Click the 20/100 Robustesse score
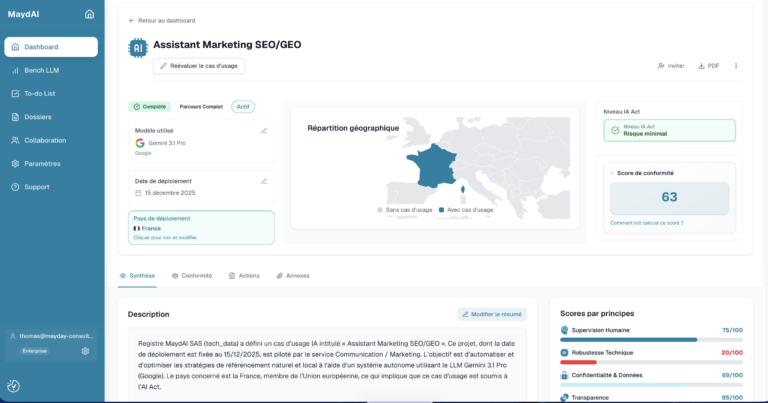Viewport: 768px width, 403px height. (732, 353)
